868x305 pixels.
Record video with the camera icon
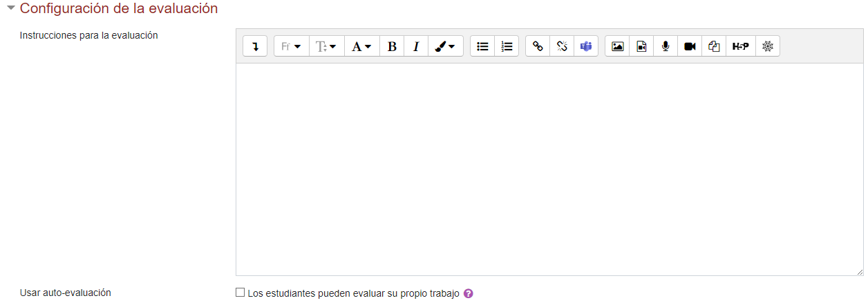coord(690,46)
